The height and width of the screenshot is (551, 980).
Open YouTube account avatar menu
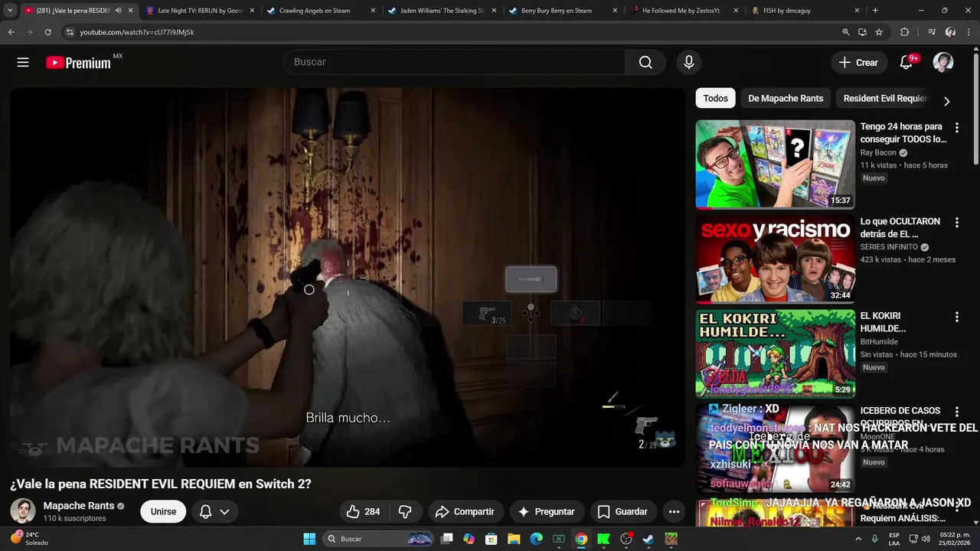click(943, 63)
